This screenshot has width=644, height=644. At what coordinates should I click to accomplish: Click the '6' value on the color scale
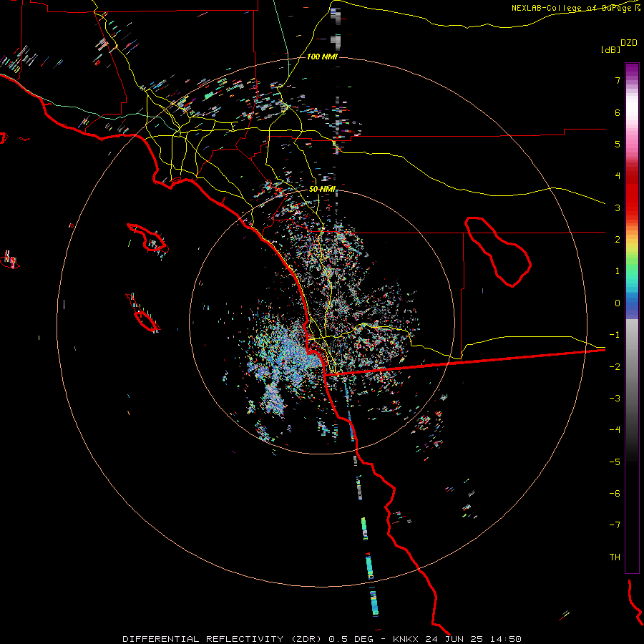pyautogui.click(x=618, y=112)
